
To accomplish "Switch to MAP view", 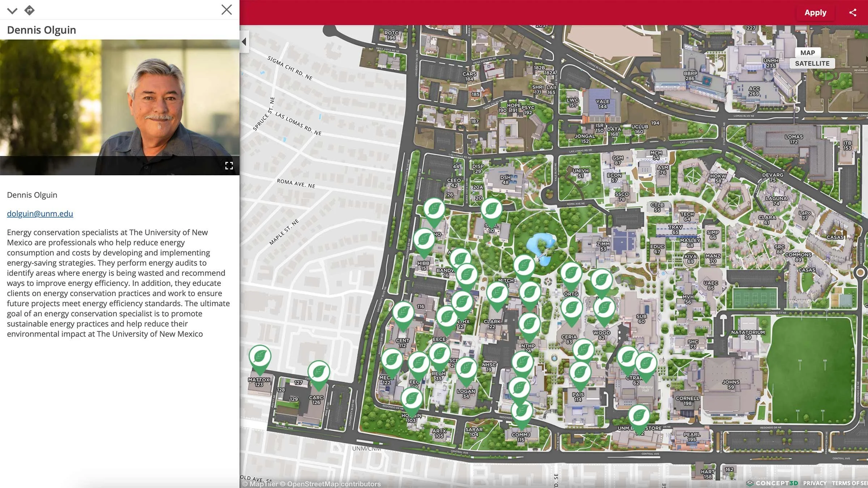I will (807, 53).
